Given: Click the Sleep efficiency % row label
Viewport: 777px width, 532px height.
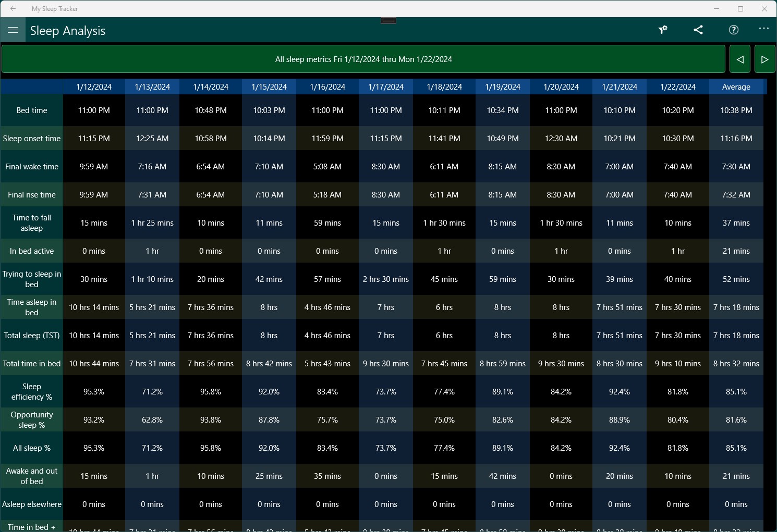Looking at the screenshot, I should pos(32,392).
